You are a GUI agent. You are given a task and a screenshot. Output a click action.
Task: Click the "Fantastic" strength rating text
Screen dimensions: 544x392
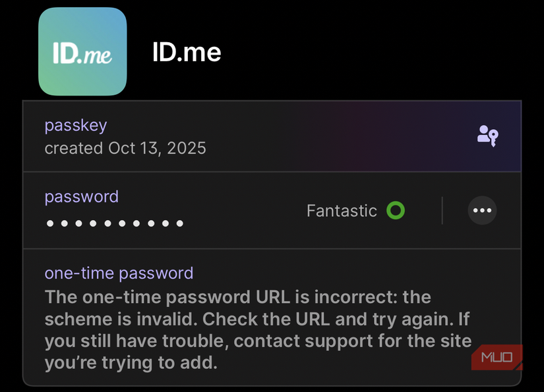pyautogui.click(x=342, y=211)
